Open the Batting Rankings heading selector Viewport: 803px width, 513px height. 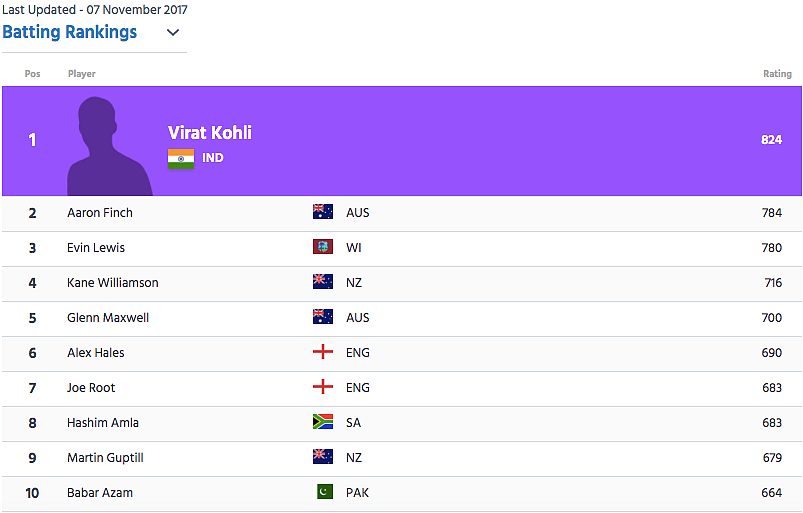click(70, 32)
